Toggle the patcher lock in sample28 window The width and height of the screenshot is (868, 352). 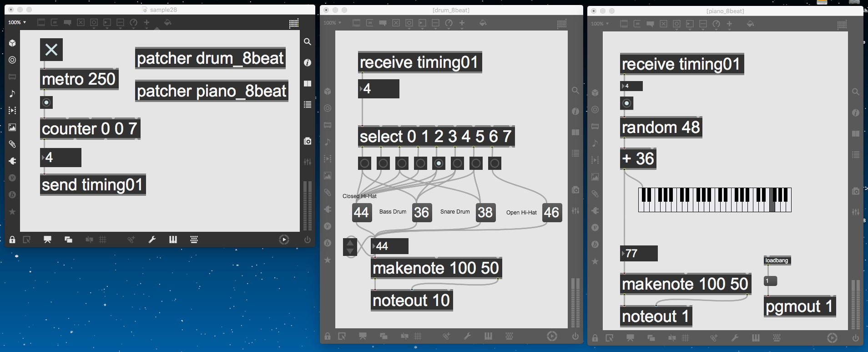[x=12, y=240]
